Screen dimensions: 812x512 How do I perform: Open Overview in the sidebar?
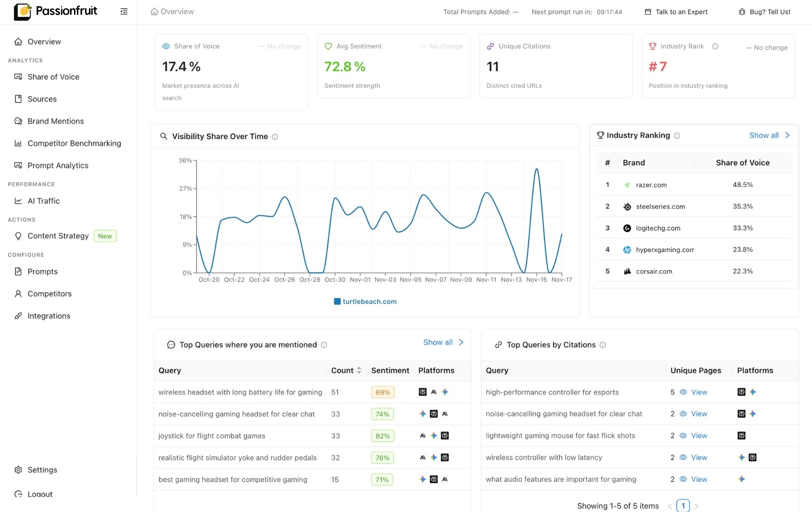[44, 42]
